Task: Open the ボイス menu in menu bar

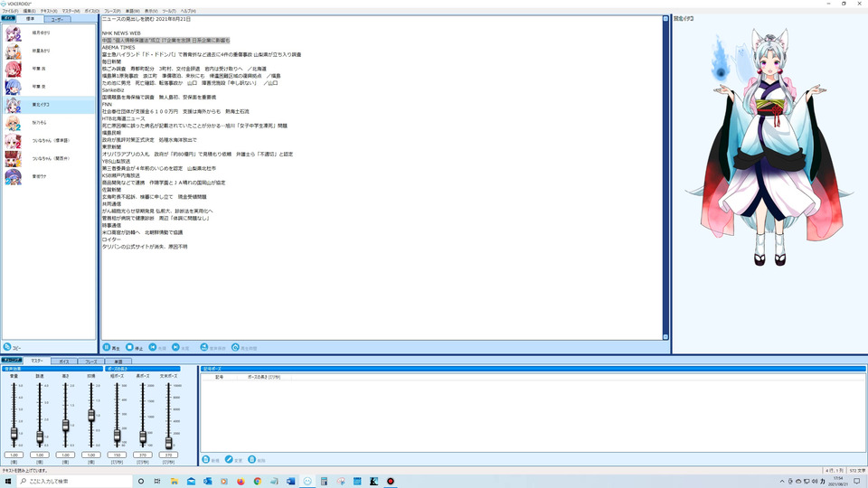Action: [92, 11]
